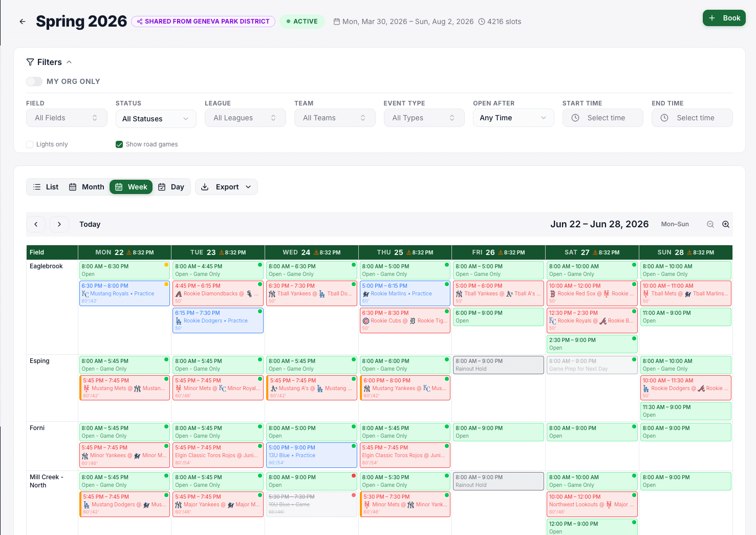This screenshot has height=535, width=756.
Task: Click Dodgers logo in Rookie Dodgers Practice
Action: pos(179,321)
